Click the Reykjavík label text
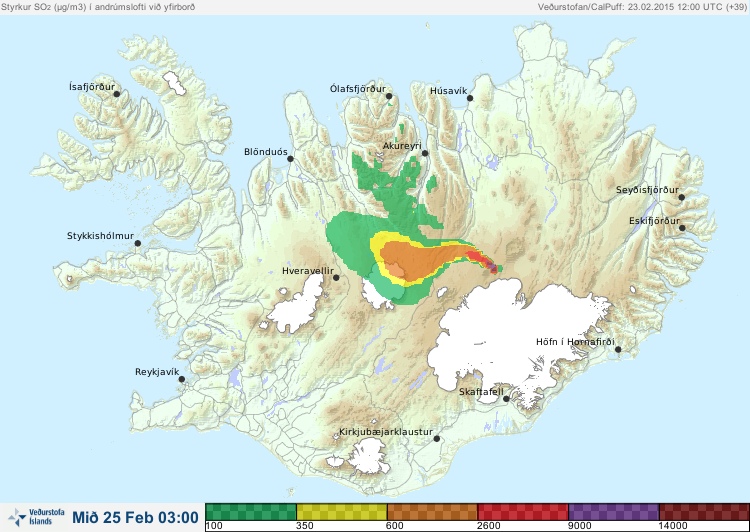 [157, 372]
